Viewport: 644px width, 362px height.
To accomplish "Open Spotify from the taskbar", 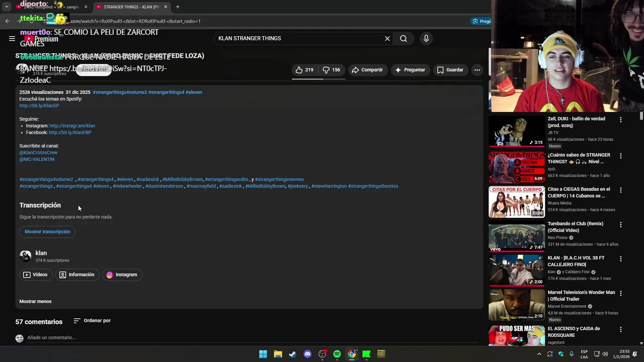I will pos(337,354).
